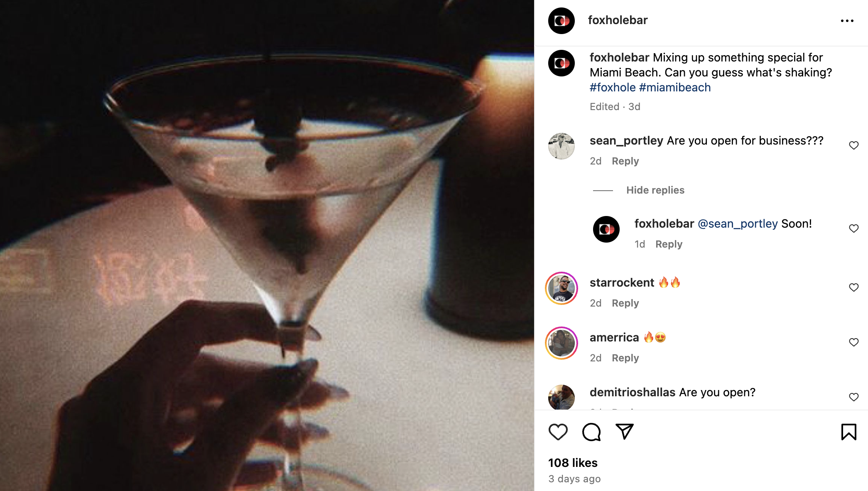868x491 pixels.
Task: Open the #foxhole hashtag
Action: tap(613, 88)
